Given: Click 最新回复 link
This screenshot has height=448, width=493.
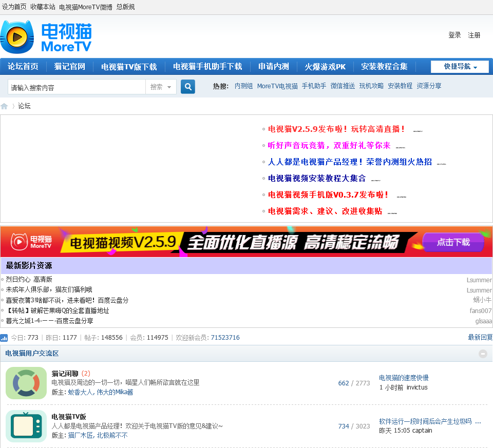Looking at the screenshot, I should [x=480, y=338].
